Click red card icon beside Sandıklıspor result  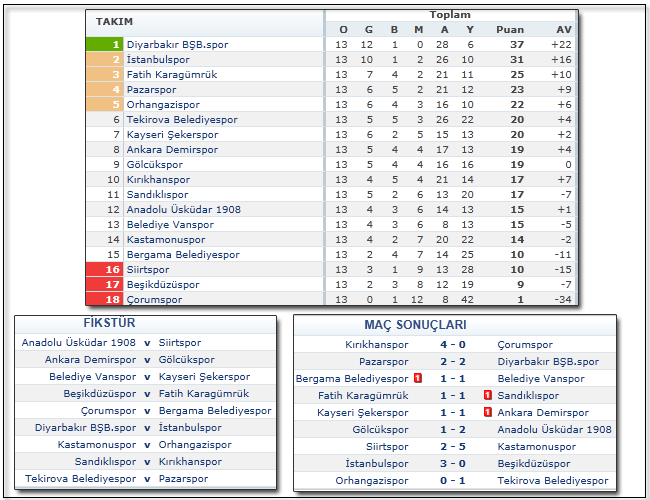(x=487, y=396)
